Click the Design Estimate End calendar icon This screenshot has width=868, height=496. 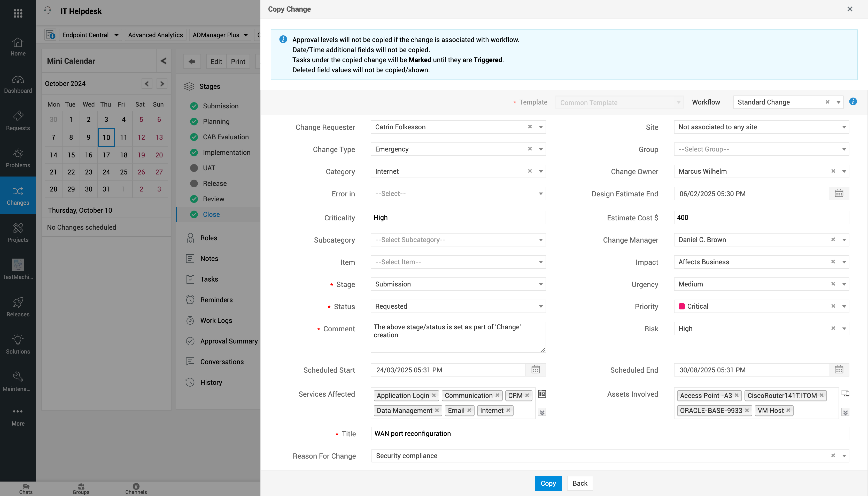(839, 194)
